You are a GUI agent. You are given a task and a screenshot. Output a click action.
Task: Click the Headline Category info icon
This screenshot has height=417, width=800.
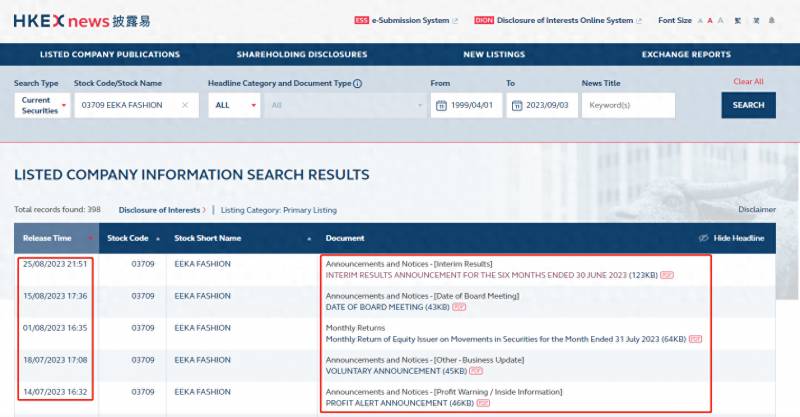click(x=358, y=83)
